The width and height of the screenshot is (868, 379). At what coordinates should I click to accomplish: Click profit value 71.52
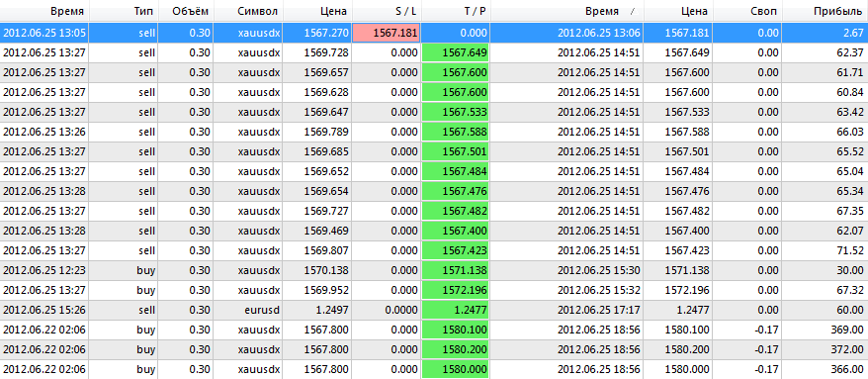click(x=851, y=250)
